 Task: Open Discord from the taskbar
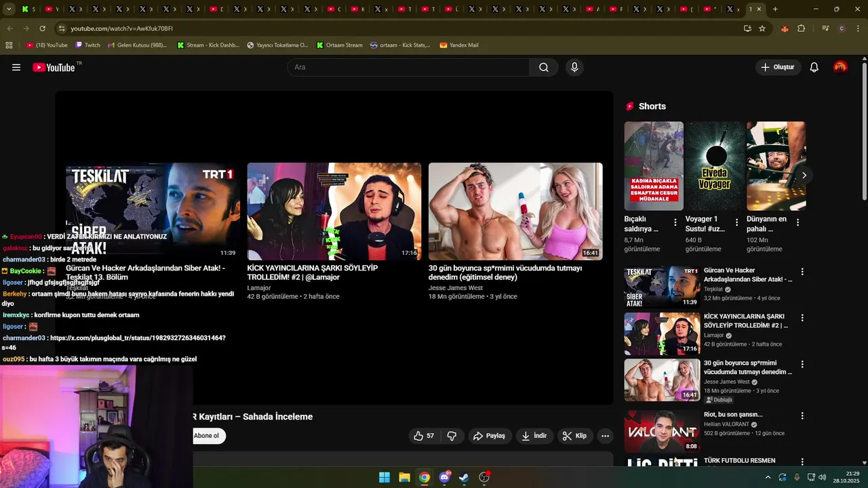pyautogui.click(x=444, y=477)
